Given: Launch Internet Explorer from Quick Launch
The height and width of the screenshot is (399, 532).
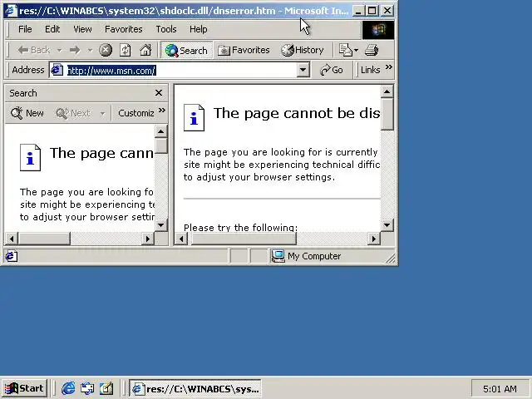Looking at the screenshot, I should coord(68,388).
